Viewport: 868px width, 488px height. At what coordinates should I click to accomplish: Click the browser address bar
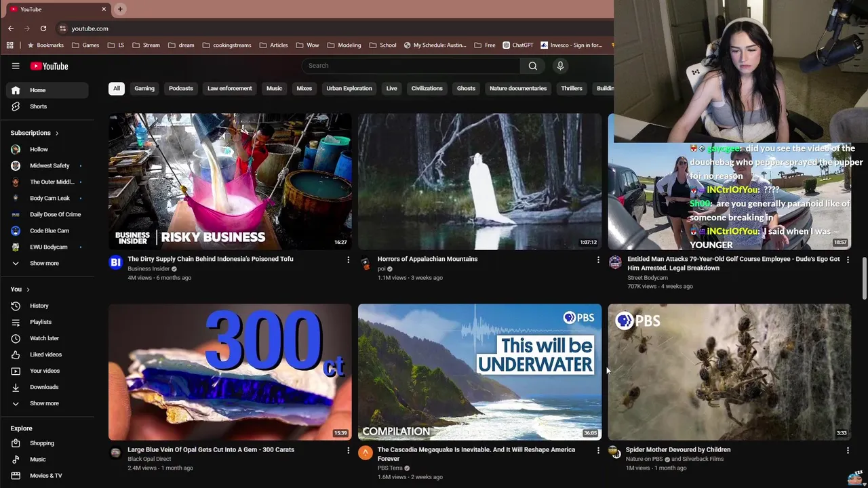point(332,28)
